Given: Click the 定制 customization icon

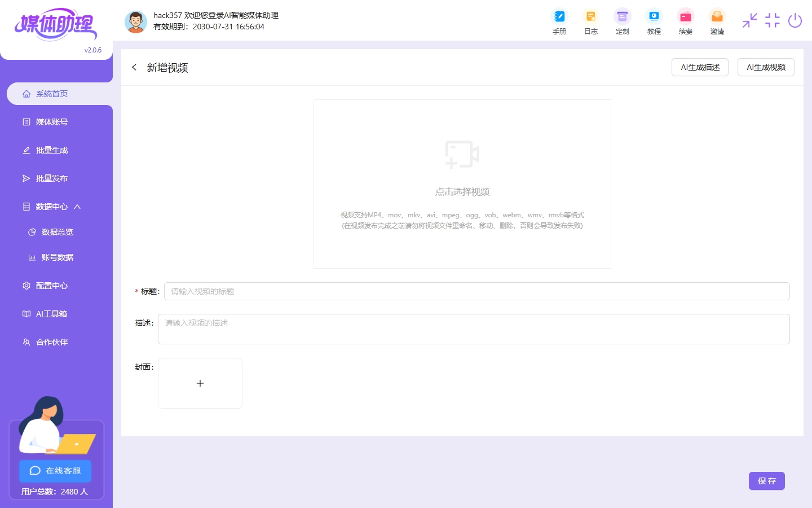Looking at the screenshot, I should [622, 21].
